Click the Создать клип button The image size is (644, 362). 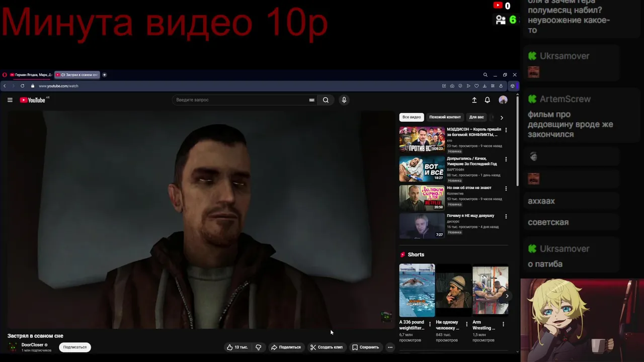point(327,347)
